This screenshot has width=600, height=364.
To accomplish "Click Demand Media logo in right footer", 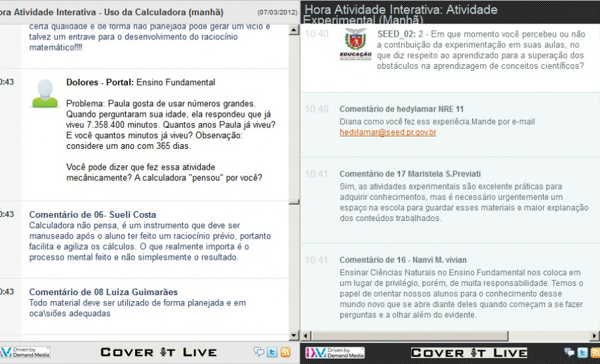I will (335, 352).
